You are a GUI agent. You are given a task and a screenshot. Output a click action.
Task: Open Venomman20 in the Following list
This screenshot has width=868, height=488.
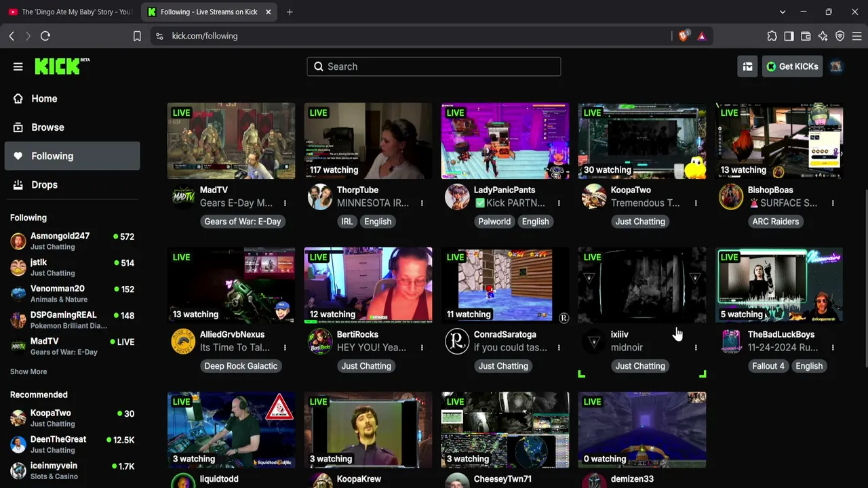click(x=72, y=293)
